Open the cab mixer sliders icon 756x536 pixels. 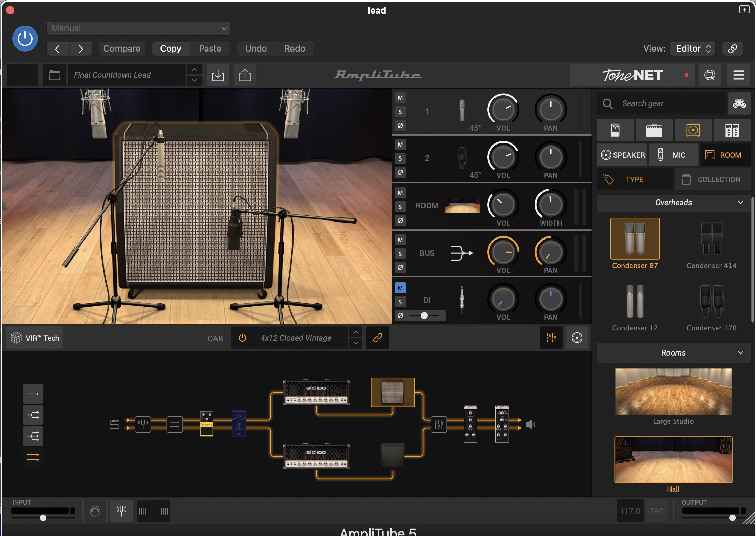coord(551,338)
